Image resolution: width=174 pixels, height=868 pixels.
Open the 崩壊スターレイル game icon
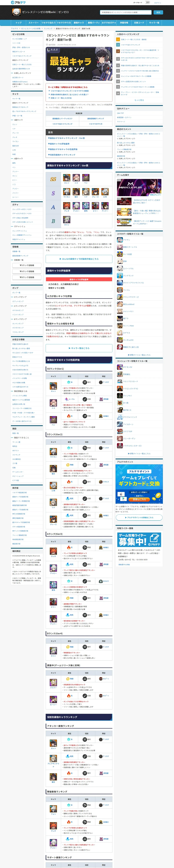click(x=120, y=247)
